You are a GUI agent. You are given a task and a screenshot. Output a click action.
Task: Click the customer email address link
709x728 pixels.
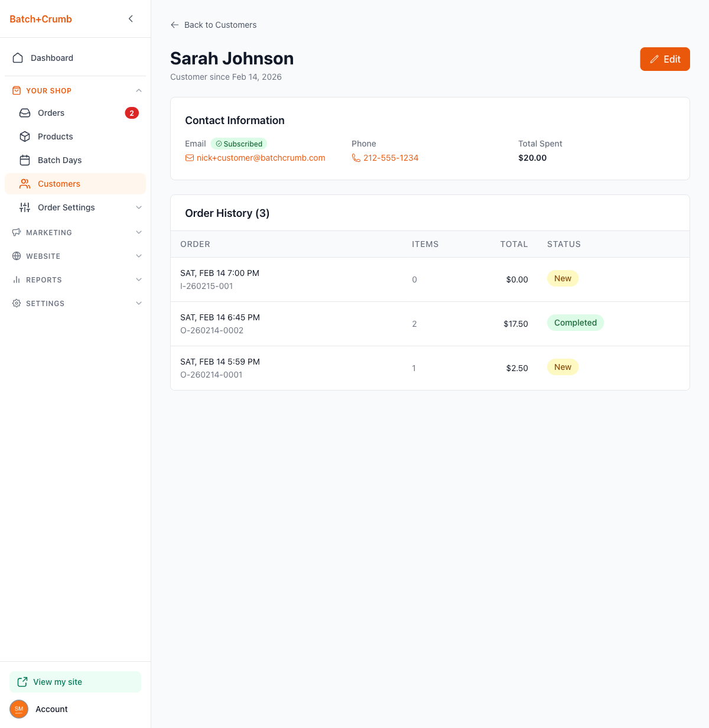tap(261, 158)
